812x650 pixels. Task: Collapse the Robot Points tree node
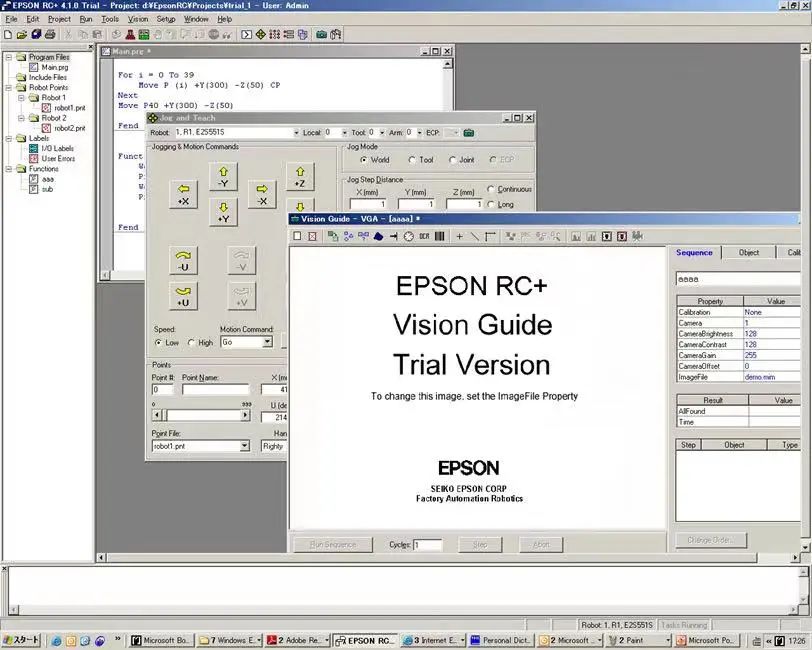pyautogui.click(x=9, y=88)
